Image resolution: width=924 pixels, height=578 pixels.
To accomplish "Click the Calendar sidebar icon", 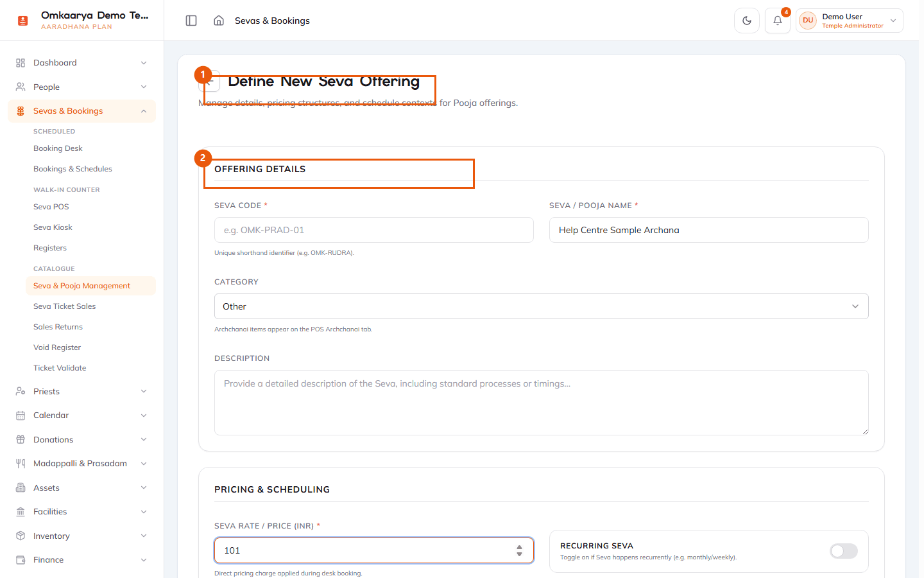I will coord(21,416).
